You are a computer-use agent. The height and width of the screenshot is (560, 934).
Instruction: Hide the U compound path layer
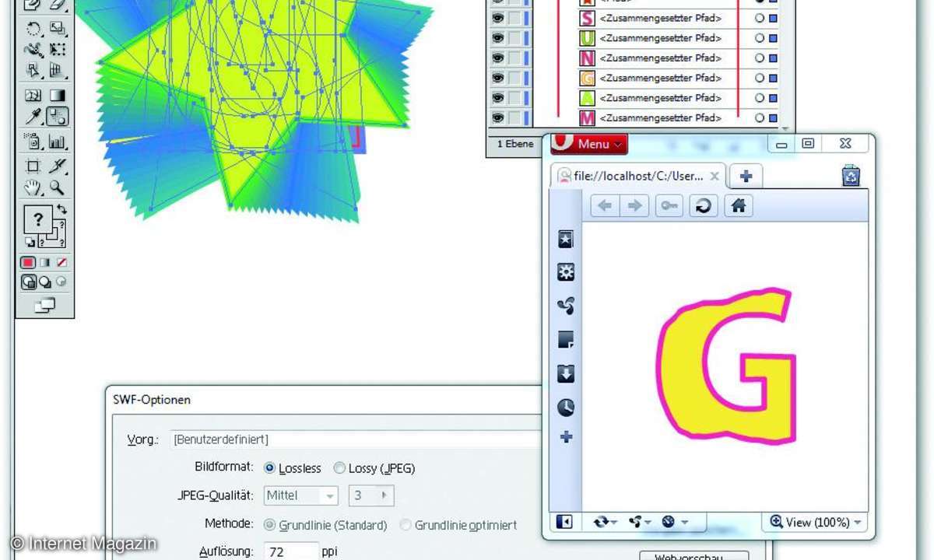[x=497, y=37]
